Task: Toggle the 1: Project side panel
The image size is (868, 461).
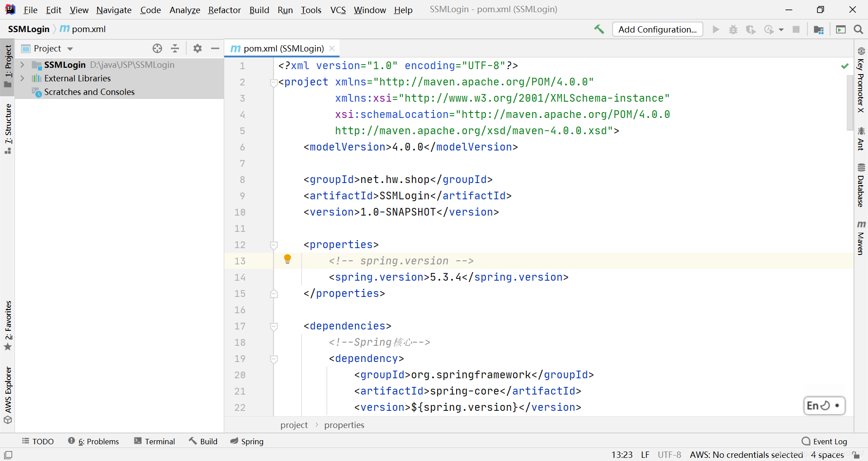Action: (8, 66)
